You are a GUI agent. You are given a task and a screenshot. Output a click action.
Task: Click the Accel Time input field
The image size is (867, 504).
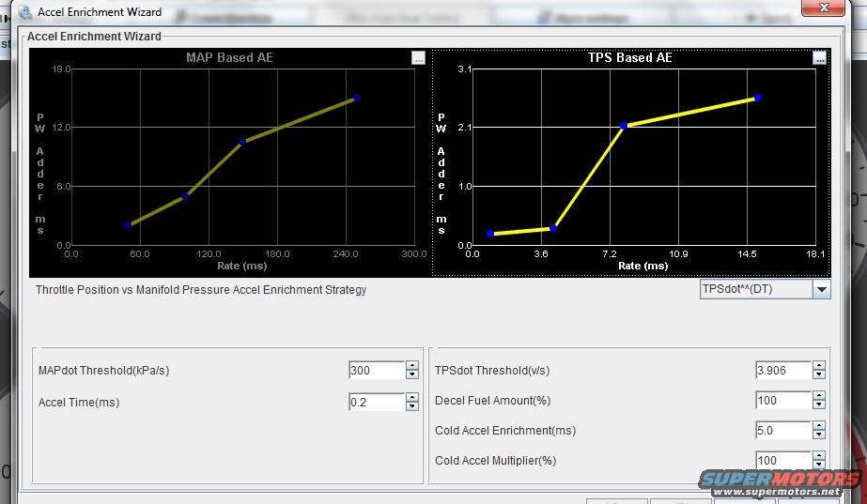point(376,402)
